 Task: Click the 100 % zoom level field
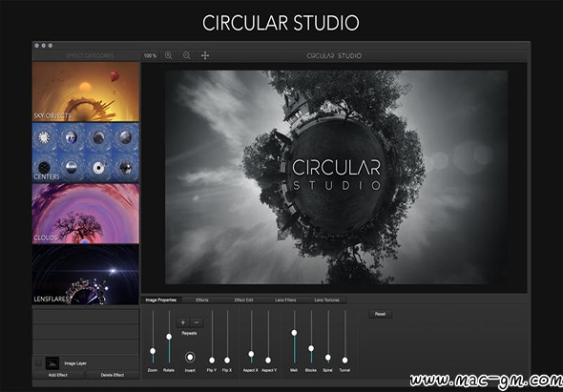tap(150, 55)
